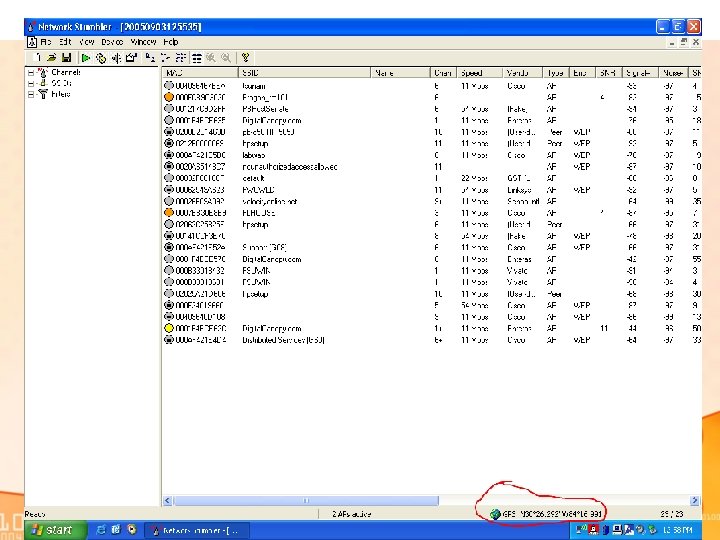Sort by the Signal+ column header

coord(640,73)
